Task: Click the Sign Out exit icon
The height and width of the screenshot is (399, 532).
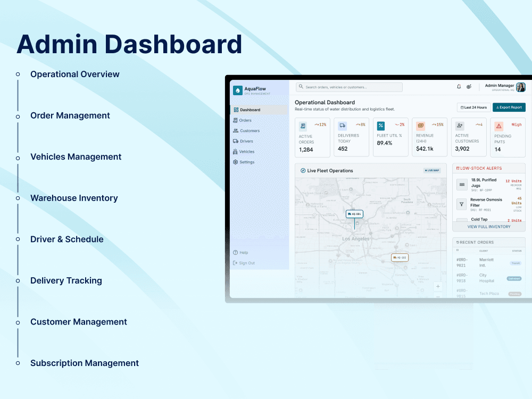Action: coord(235,263)
